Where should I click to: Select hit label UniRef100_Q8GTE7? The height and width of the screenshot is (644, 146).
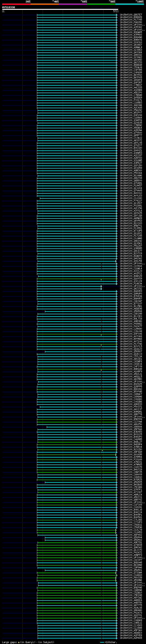131,15
